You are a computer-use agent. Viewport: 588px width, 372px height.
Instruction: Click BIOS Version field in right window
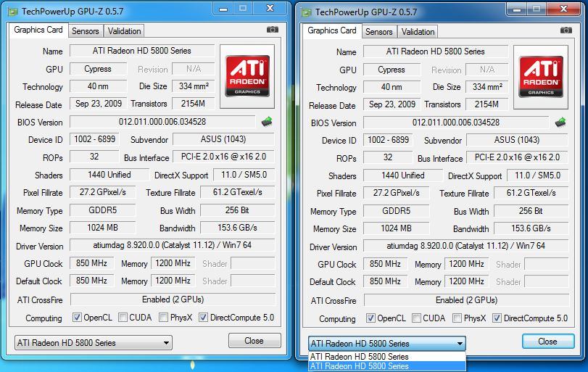pyautogui.click(x=456, y=123)
